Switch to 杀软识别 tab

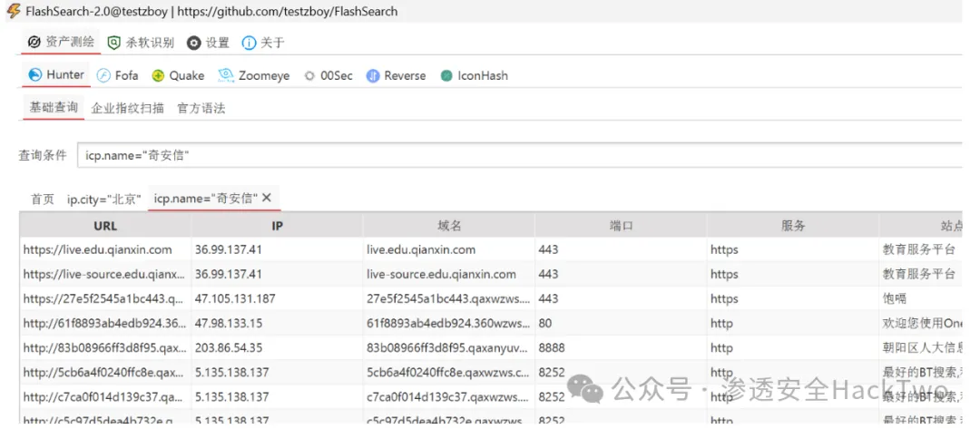pyautogui.click(x=141, y=44)
